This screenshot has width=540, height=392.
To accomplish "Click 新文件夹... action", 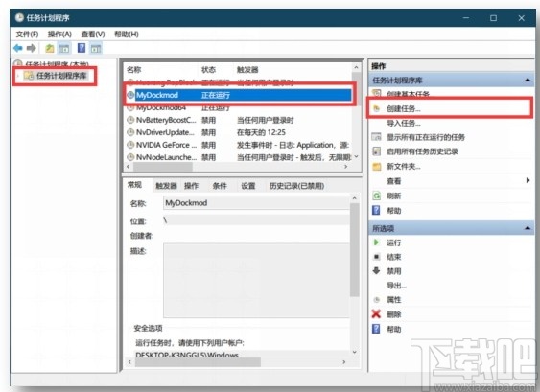I will pos(403,167).
